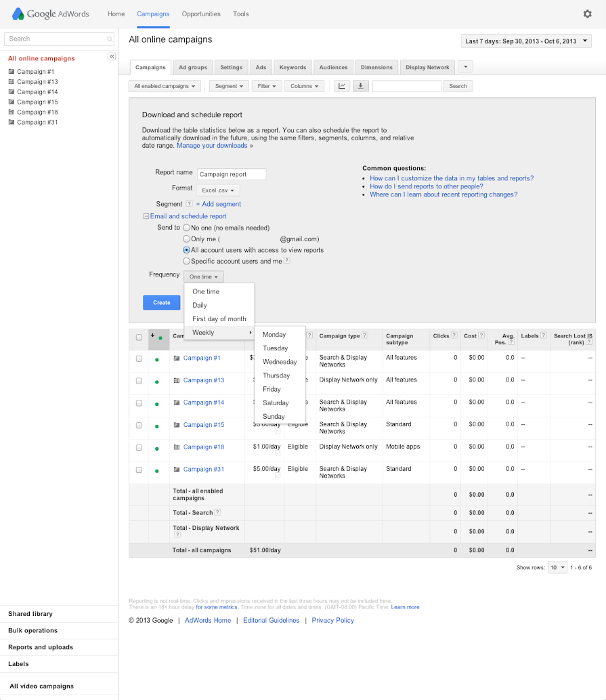Viewport: 606px width, 700px height.
Task: Select Weekly from the frequency list
Action: [x=202, y=332]
